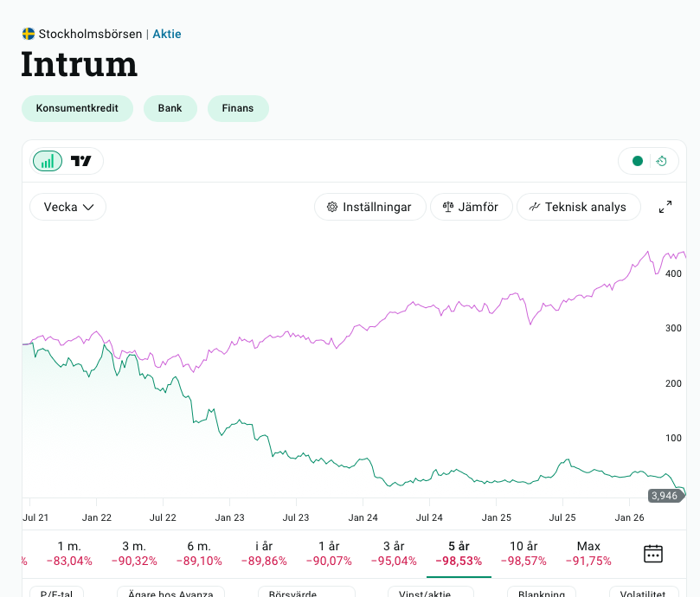Click the Börsvärde card
Viewport: 700px width, 597px height.
pos(306,592)
